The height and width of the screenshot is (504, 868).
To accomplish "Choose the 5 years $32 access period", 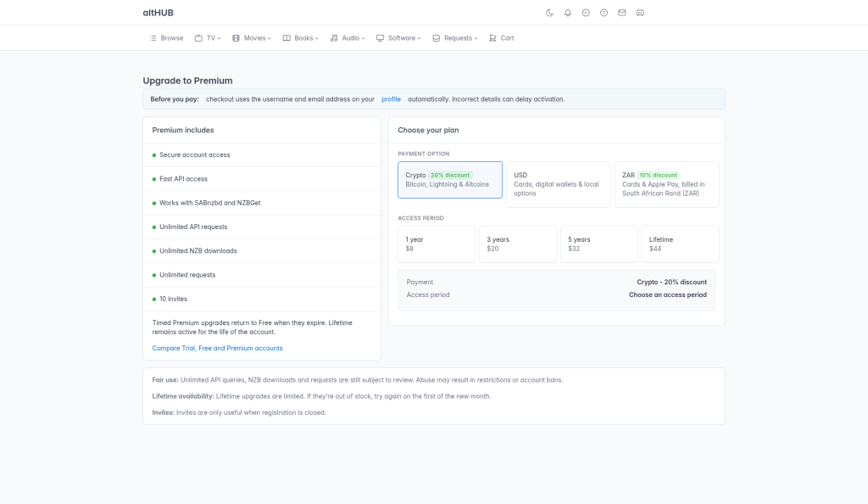I will (x=599, y=244).
